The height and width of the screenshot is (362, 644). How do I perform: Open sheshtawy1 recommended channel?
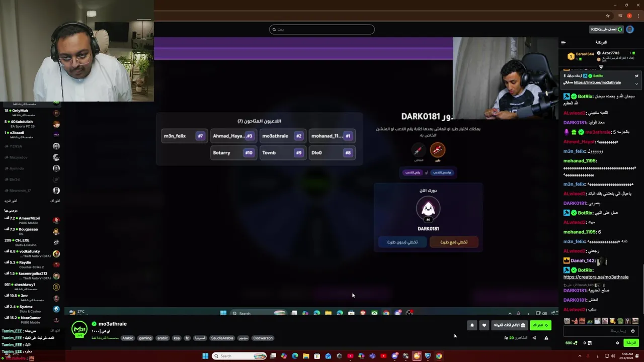[x=31, y=287]
